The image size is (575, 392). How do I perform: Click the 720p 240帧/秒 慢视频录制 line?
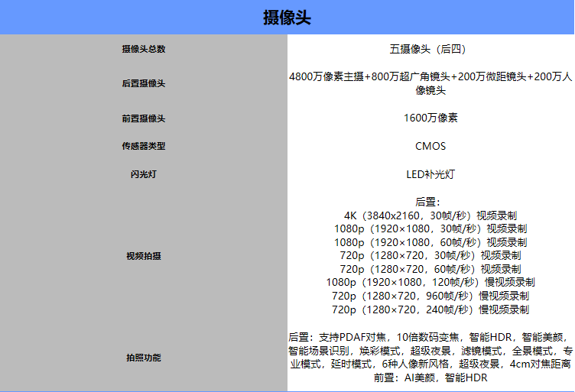[430, 309]
